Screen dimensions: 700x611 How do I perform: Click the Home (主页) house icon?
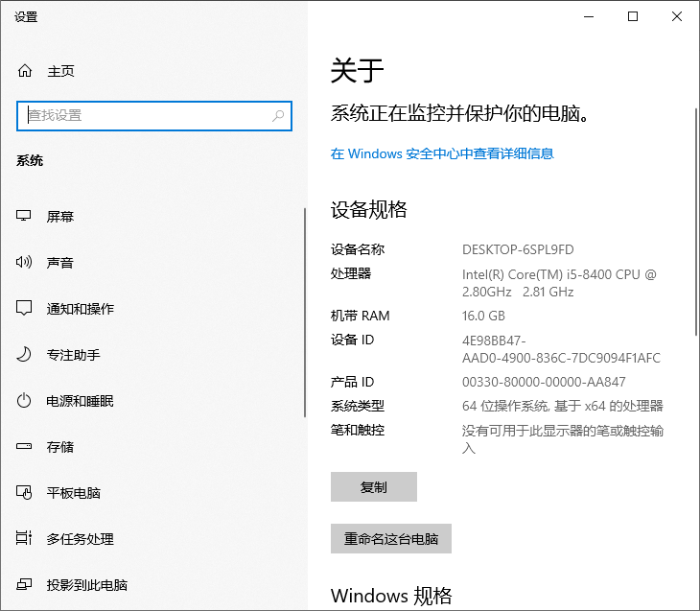[x=25, y=71]
